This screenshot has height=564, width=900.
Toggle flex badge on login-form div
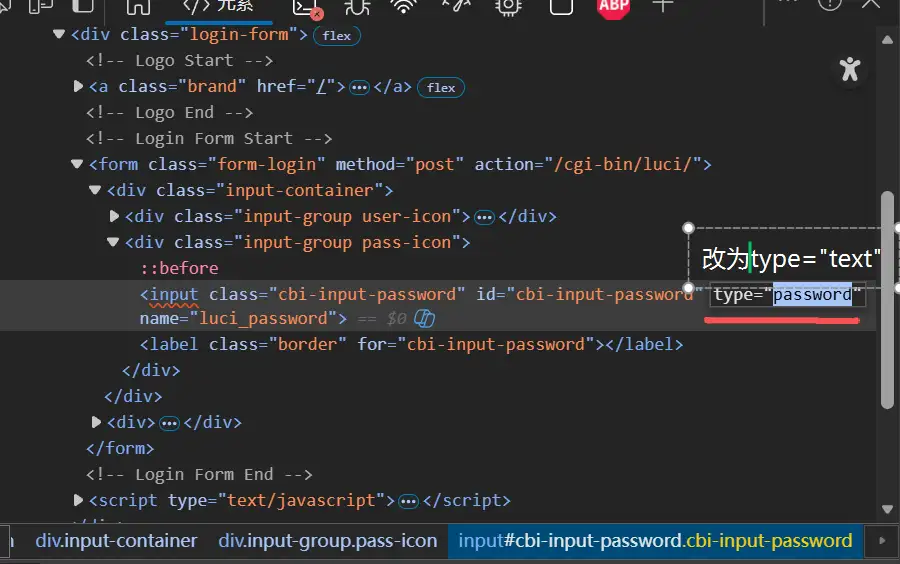(337, 35)
